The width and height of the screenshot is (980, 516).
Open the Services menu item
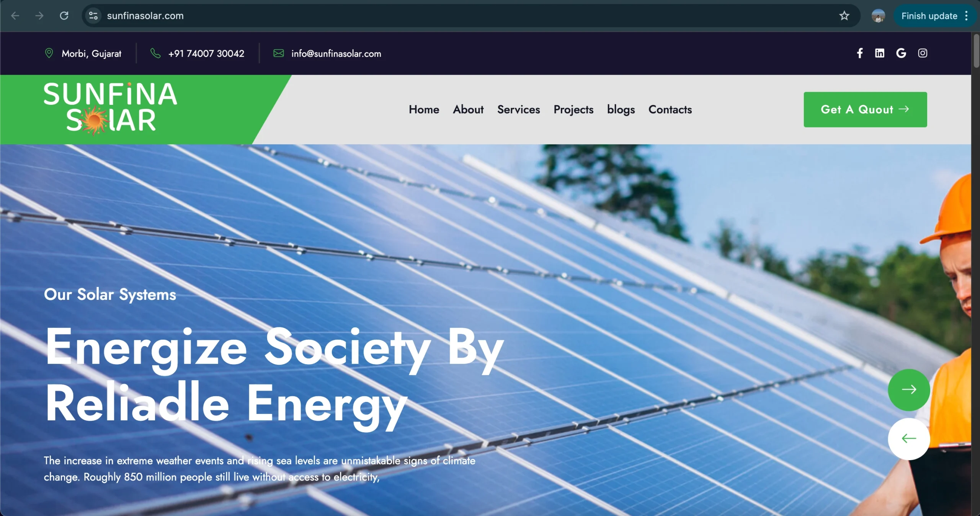(x=518, y=109)
